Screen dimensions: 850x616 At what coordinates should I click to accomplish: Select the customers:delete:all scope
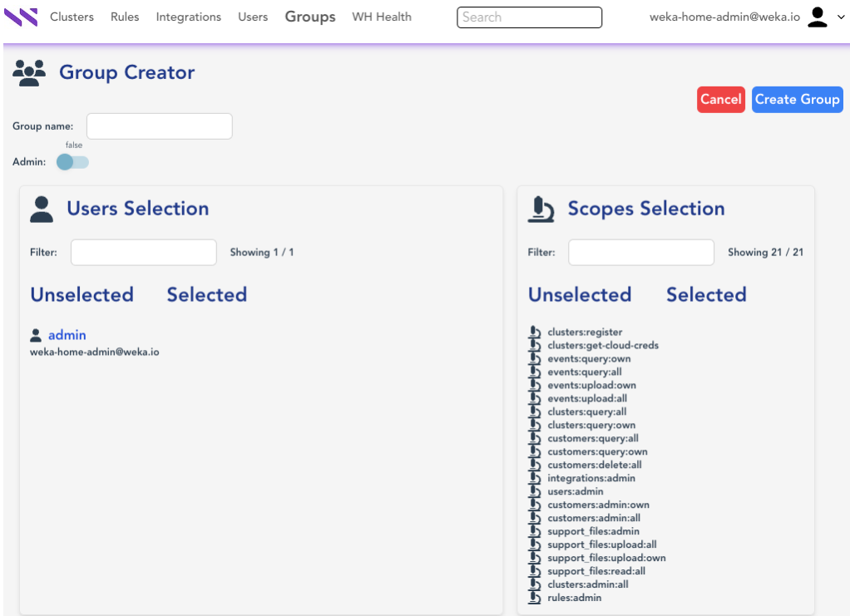(x=594, y=465)
